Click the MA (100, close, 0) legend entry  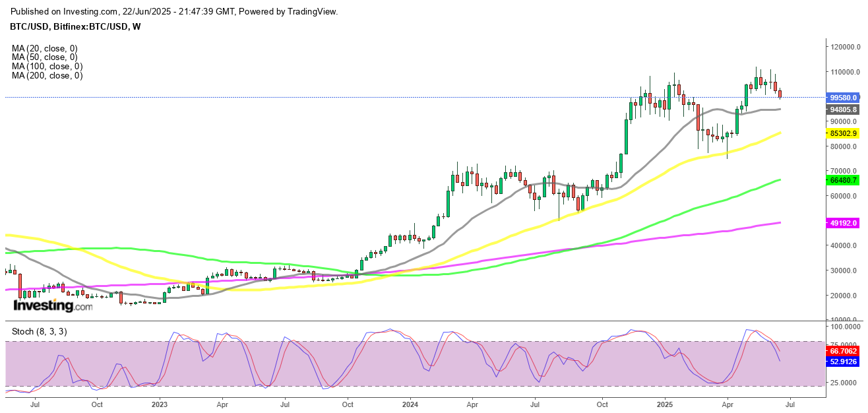coord(47,67)
